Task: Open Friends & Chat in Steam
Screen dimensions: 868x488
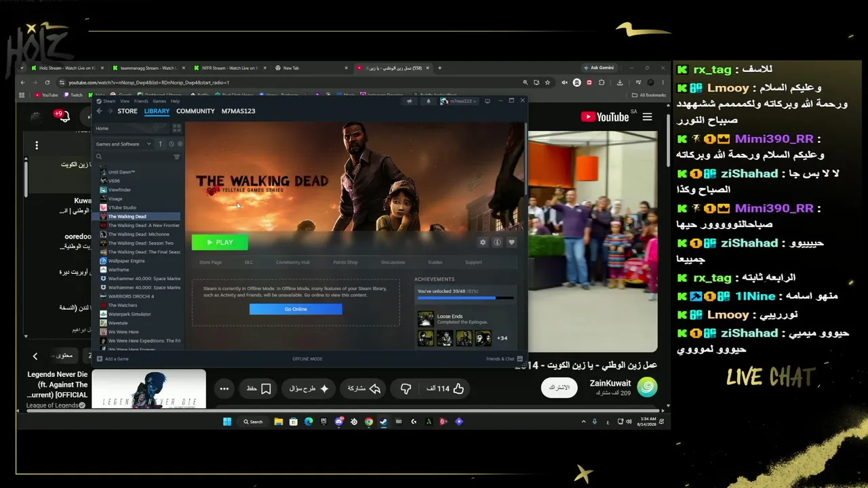Action: click(505, 359)
